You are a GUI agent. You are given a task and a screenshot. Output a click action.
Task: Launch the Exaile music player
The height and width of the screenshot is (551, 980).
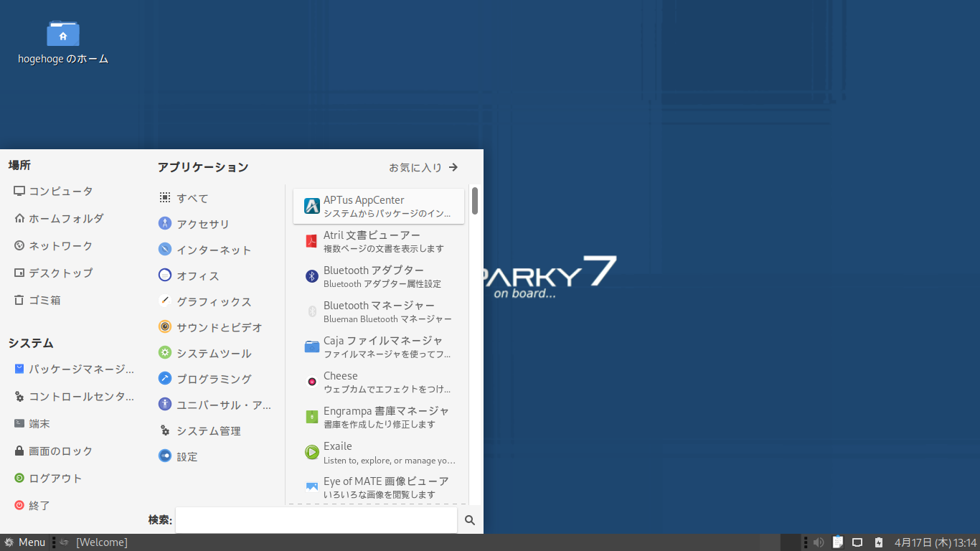tap(379, 452)
